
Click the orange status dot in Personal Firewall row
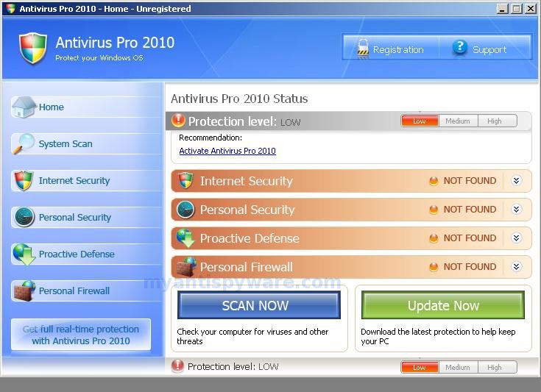(434, 266)
